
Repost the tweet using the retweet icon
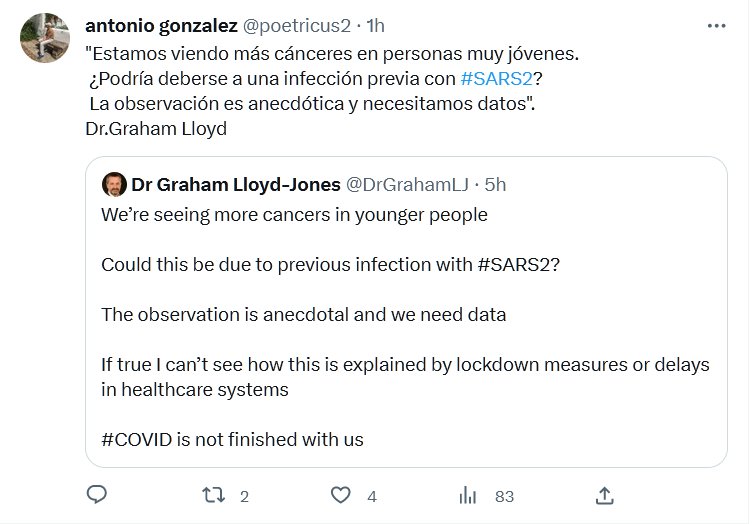coord(212,495)
